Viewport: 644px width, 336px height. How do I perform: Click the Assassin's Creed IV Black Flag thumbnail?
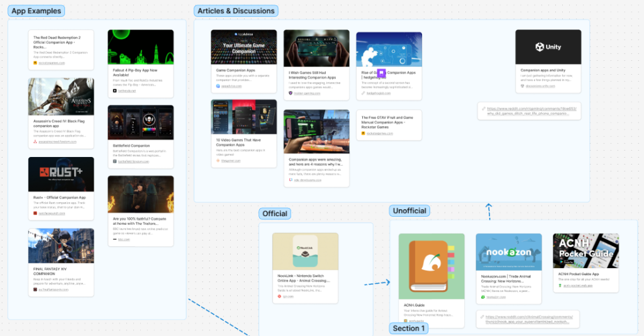61,96
